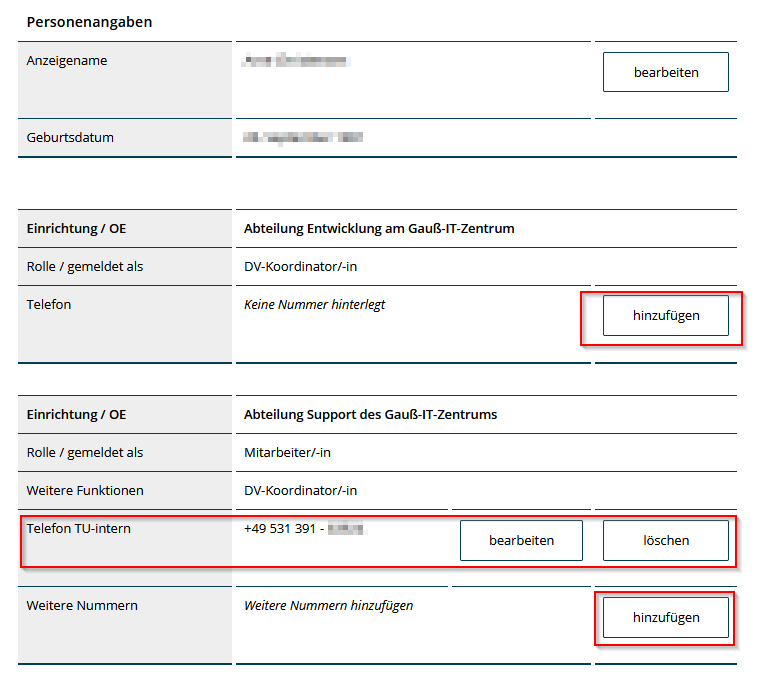The height and width of the screenshot is (686, 760).
Task: Select DV-Koordinator/-in in Entwicklung section
Action: click(x=301, y=267)
